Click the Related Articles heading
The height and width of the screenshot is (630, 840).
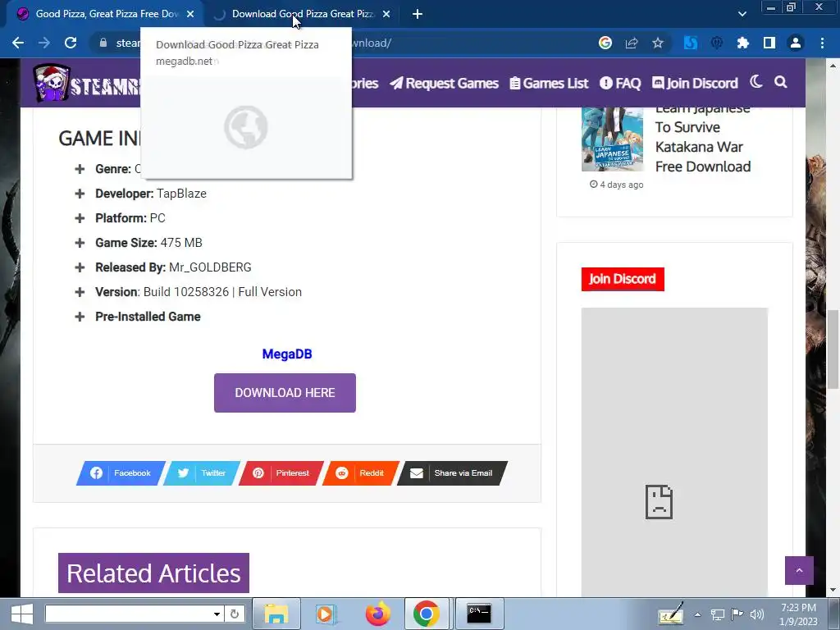coord(153,573)
